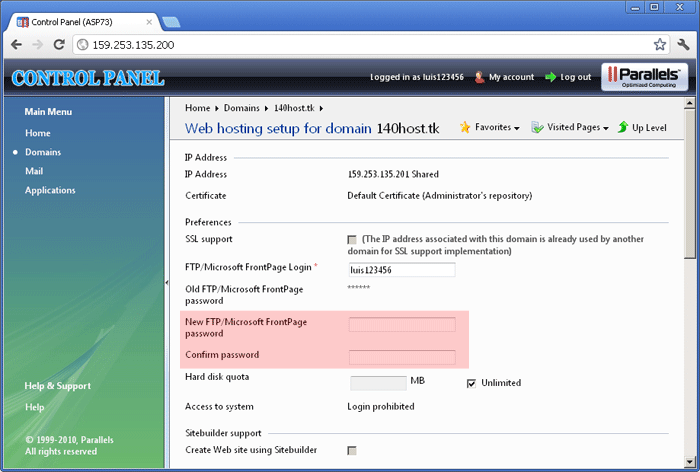The height and width of the screenshot is (472, 700).
Task: Click the My account user icon
Action: (480, 77)
